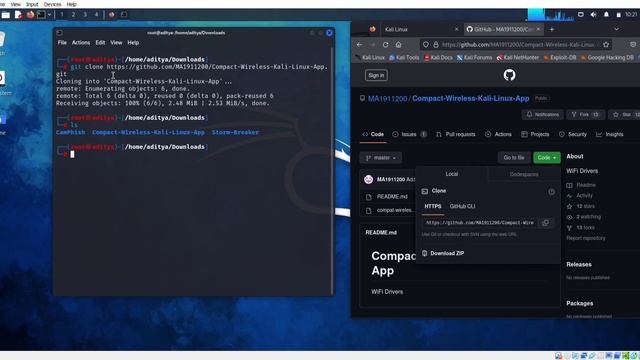Open Exploit-DB bookmark
The height and width of the screenshot is (360, 640).
pyautogui.click(x=560, y=58)
